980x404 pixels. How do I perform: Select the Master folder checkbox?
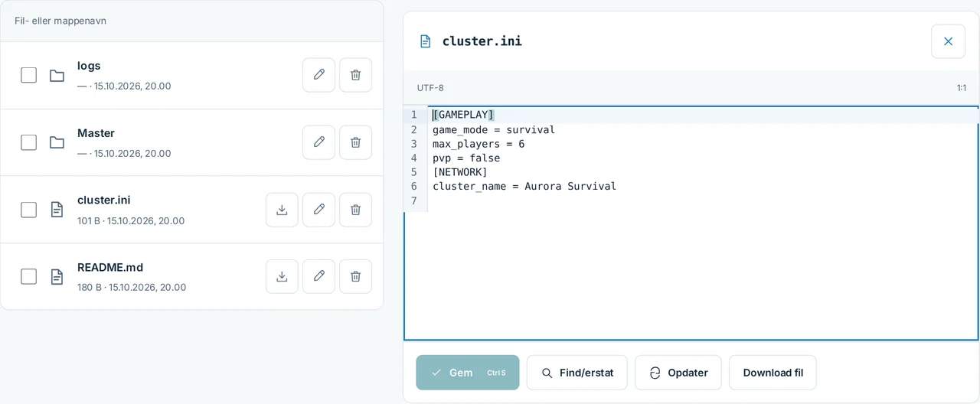point(28,142)
